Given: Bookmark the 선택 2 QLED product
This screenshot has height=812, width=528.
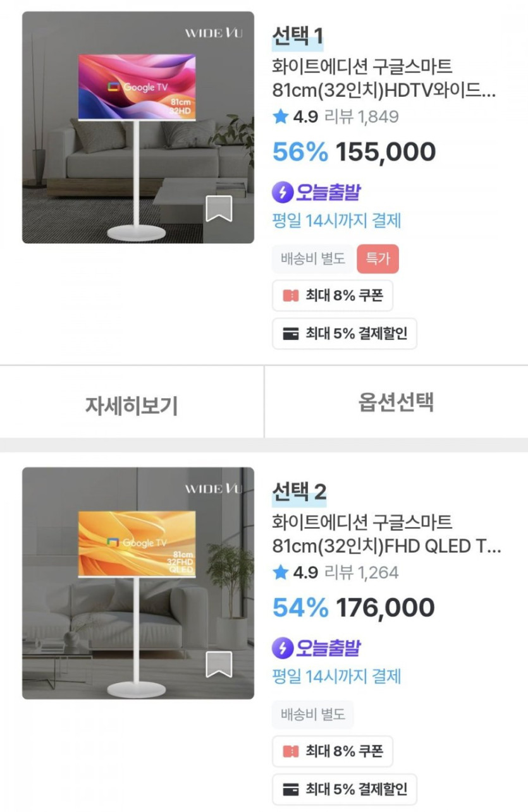Looking at the screenshot, I should pyautogui.click(x=219, y=665).
